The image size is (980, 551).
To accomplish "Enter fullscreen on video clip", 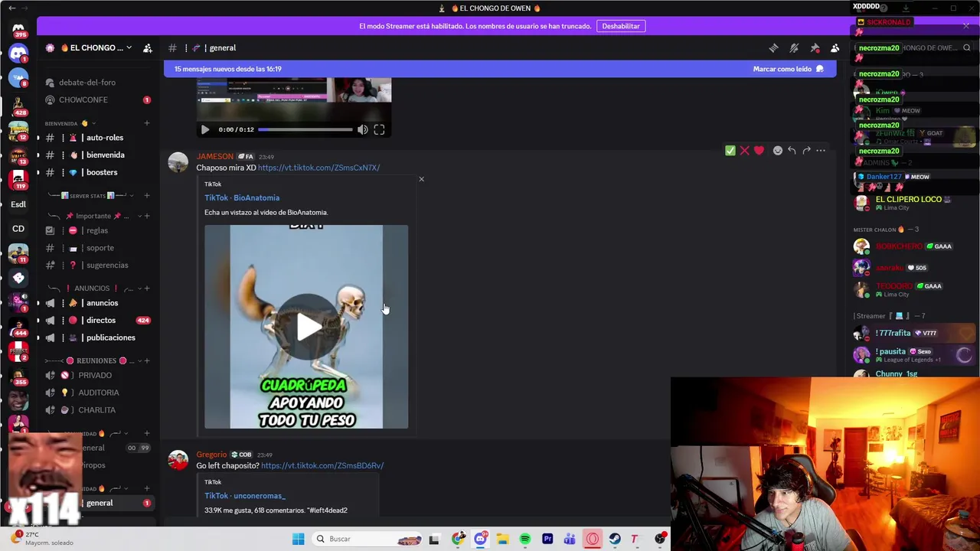I will [379, 129].
